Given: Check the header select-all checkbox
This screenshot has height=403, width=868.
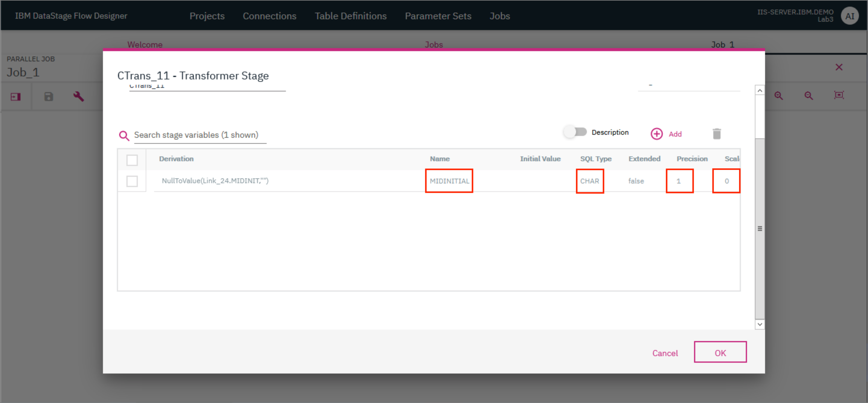Looking at the screenshot, I should 132,160.
